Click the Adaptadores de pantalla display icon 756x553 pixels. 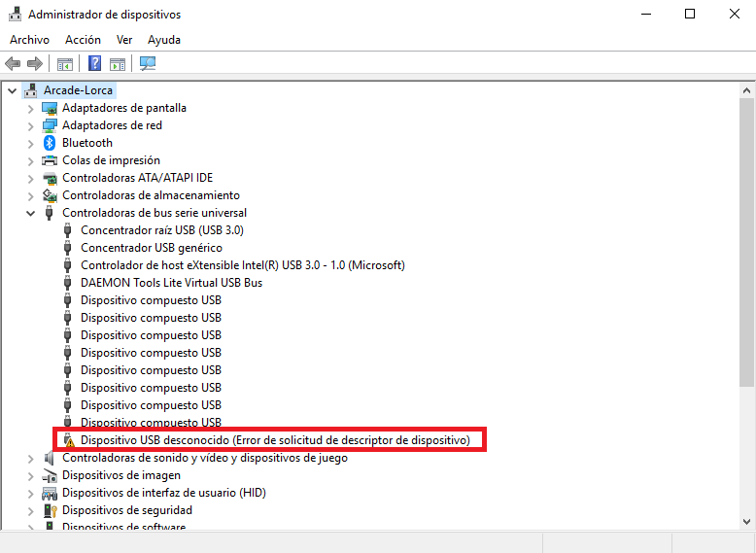tap(50, 108)
